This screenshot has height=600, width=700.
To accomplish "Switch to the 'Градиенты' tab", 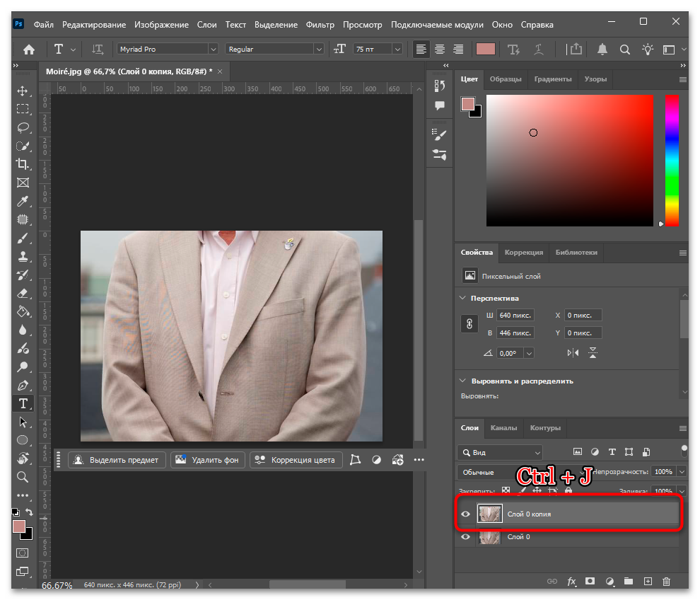I will [553, 79].
